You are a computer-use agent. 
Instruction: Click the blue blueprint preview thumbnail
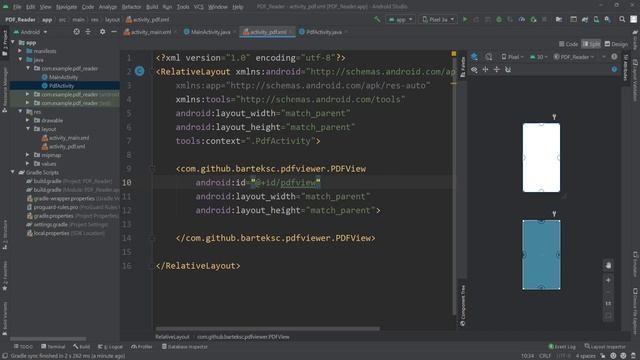click(x=541, y=255)
